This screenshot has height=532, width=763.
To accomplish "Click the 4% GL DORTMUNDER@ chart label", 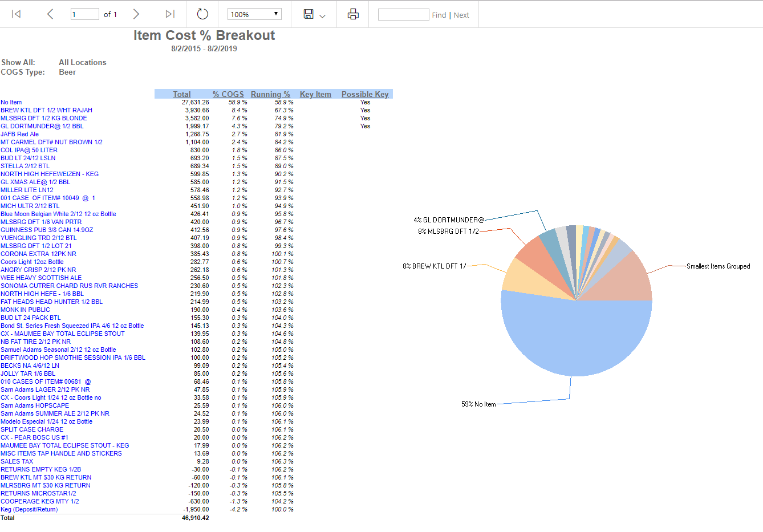I will pyautogui.click(x=449, y=220).
